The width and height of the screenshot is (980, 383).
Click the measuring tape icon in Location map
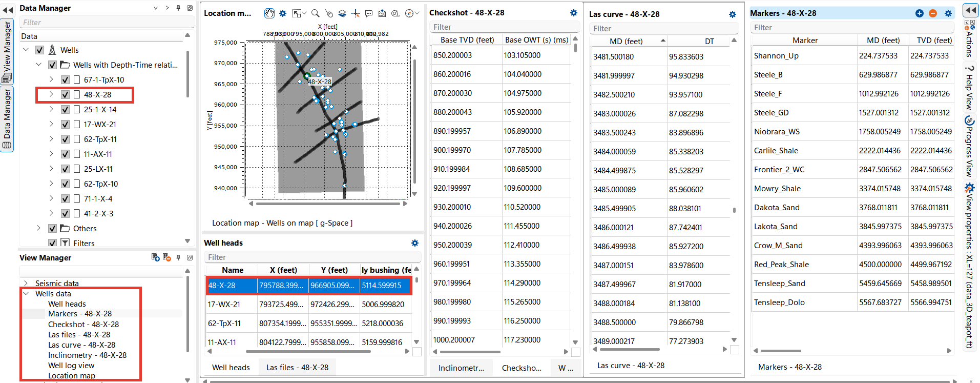pos(395,13)
